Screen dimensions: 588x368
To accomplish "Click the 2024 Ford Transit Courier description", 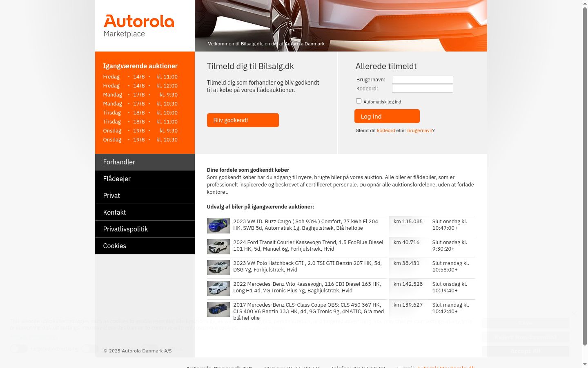I will pyautogui.click(x=308, y=246).
